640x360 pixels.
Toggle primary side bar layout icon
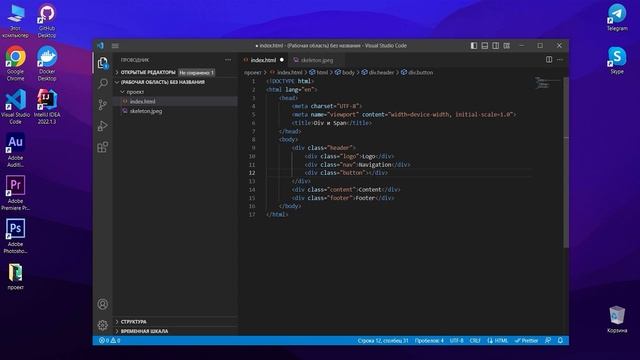pyautogui.click(x=474, y=46)
